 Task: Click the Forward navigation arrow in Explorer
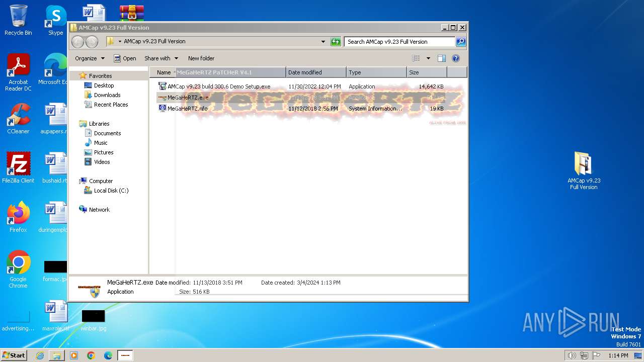coord(92,42)
